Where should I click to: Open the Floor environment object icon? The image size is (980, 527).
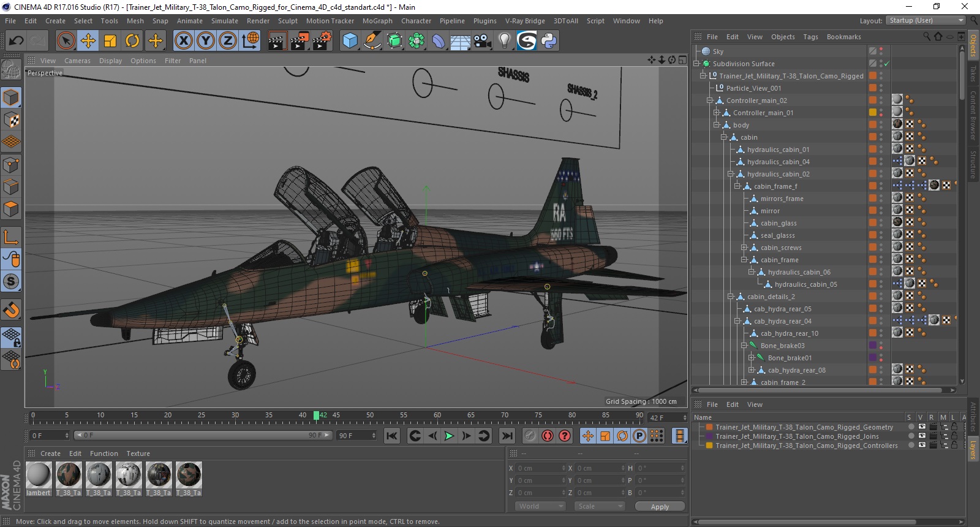pyautogui.click(x=461, y=41)
